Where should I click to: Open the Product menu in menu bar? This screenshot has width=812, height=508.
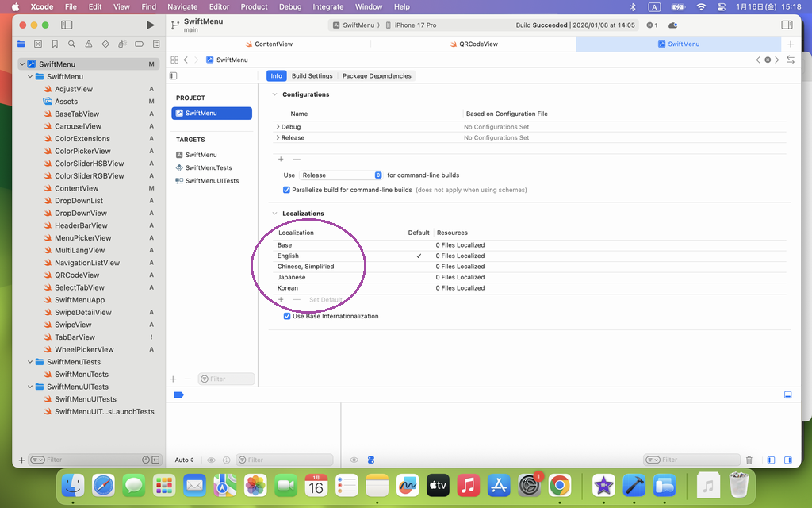coord(254,6)
